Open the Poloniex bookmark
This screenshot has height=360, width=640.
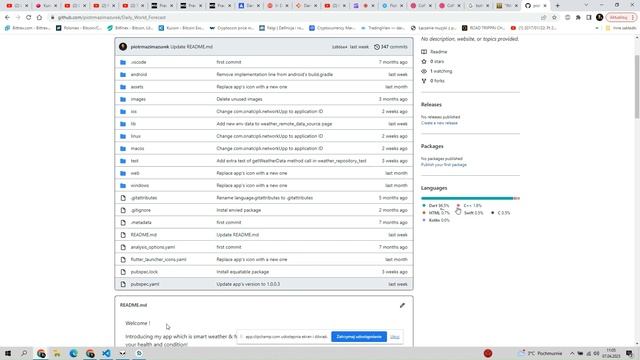tap(79, 28)
